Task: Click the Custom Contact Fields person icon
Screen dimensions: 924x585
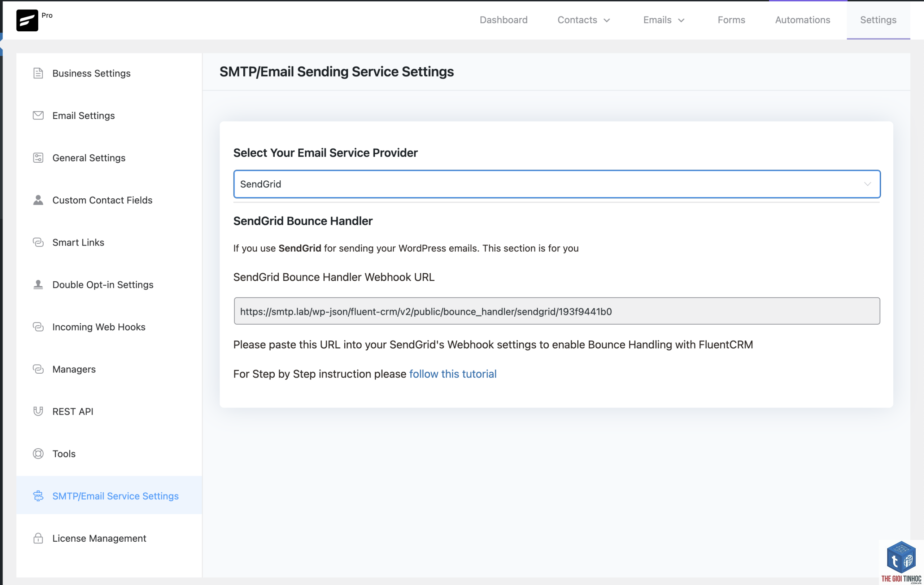Action: 38,200
